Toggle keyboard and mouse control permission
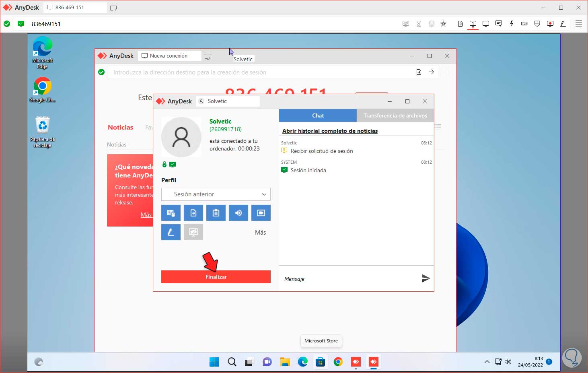The image size is (588, 373). tap(171, 213)
